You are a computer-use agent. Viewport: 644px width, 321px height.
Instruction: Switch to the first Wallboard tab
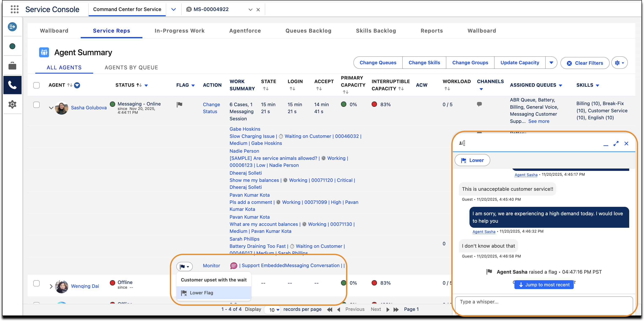54,30
